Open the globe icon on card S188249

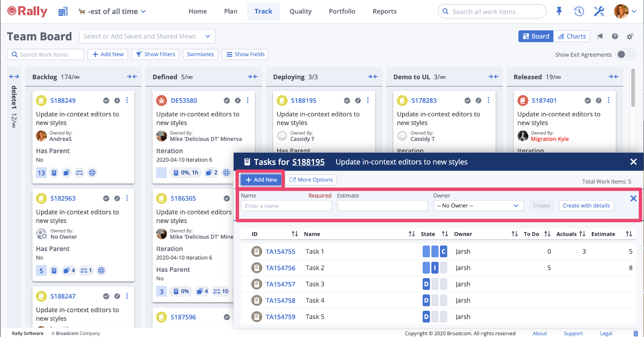tap(92, 173)
